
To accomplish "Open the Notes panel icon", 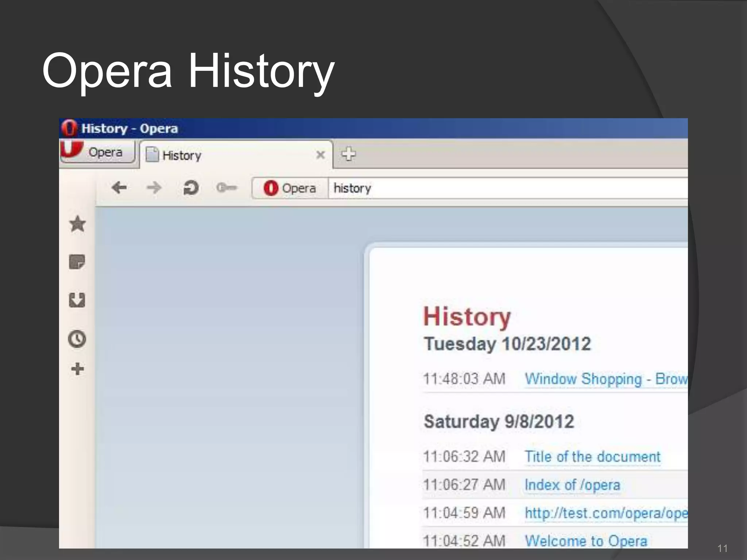I will pyautogui.click(x=77, y=262).
